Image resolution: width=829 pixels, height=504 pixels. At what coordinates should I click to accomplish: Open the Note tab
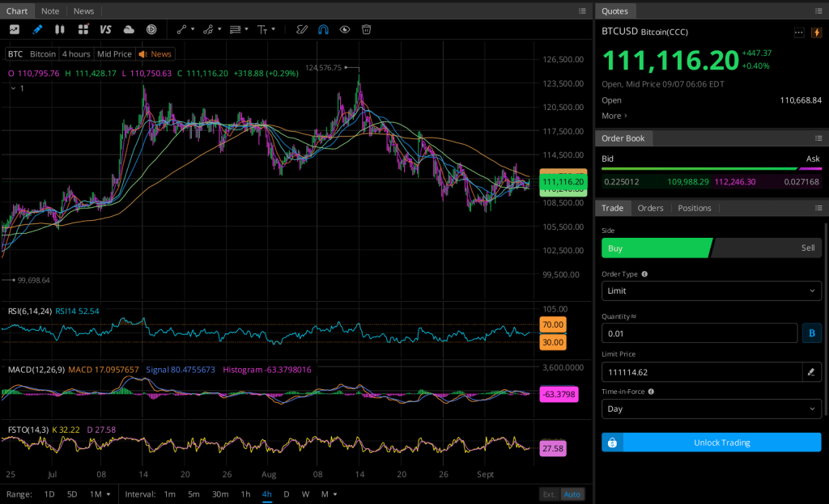pyautogui.click(x=50, y=11)
